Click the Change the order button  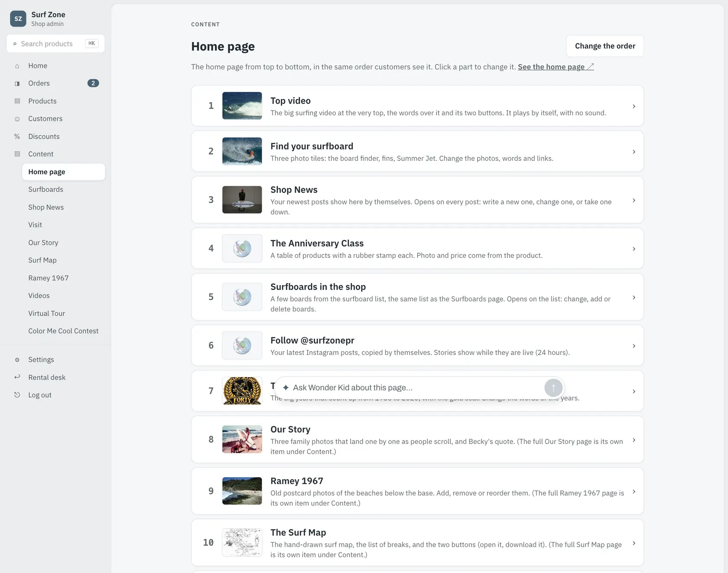605,46
